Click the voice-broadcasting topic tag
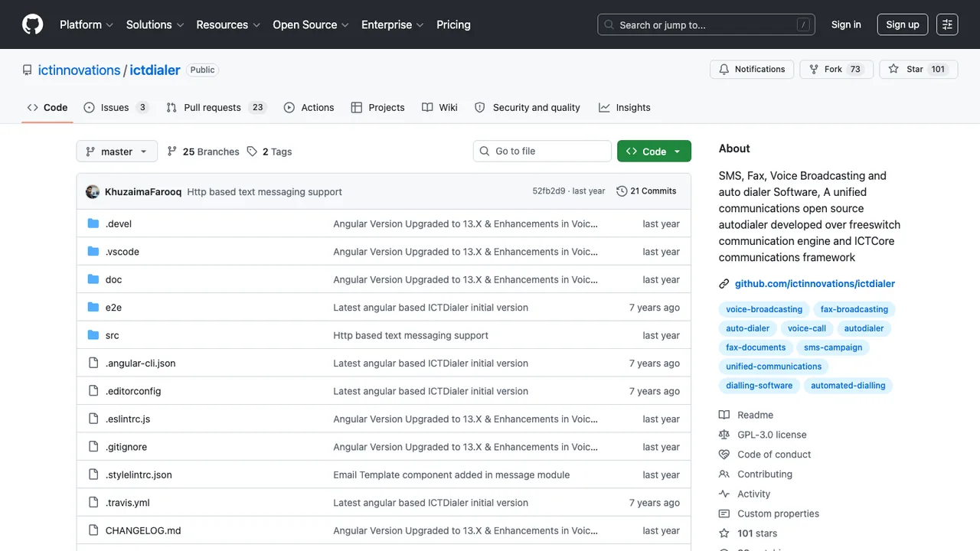 tap(764, 309)
